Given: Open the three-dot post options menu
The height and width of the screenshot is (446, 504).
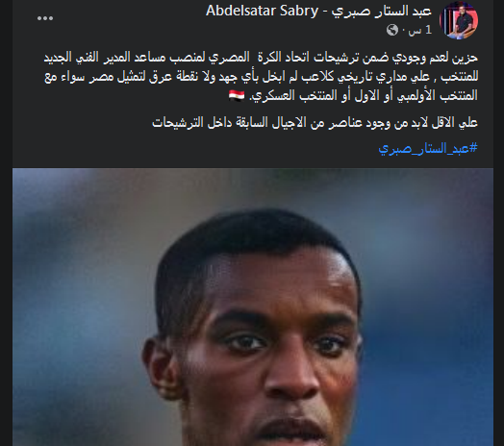Looking at the screenshot, I should click(x=45, y=18).
